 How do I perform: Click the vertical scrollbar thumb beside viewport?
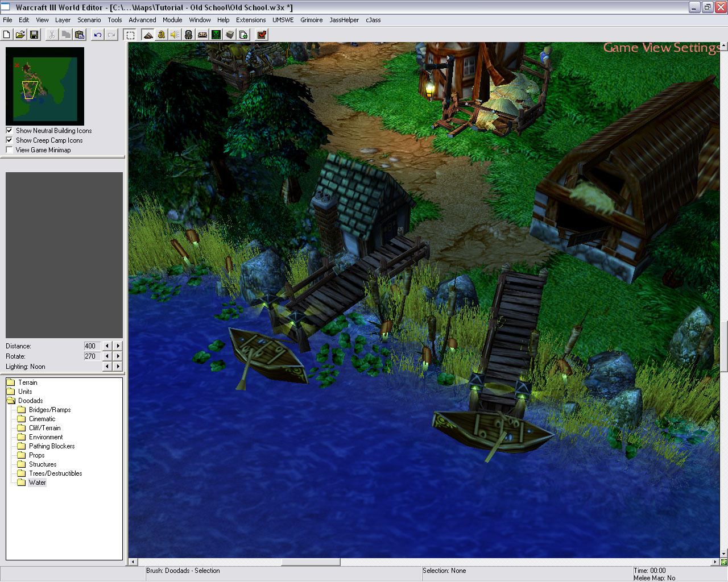(x=723, y=347)
